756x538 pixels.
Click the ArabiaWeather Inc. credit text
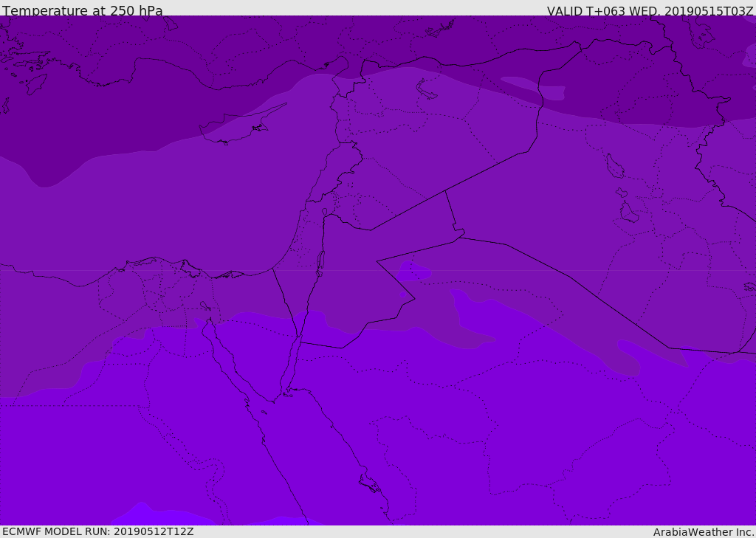[x=704, y=532]
